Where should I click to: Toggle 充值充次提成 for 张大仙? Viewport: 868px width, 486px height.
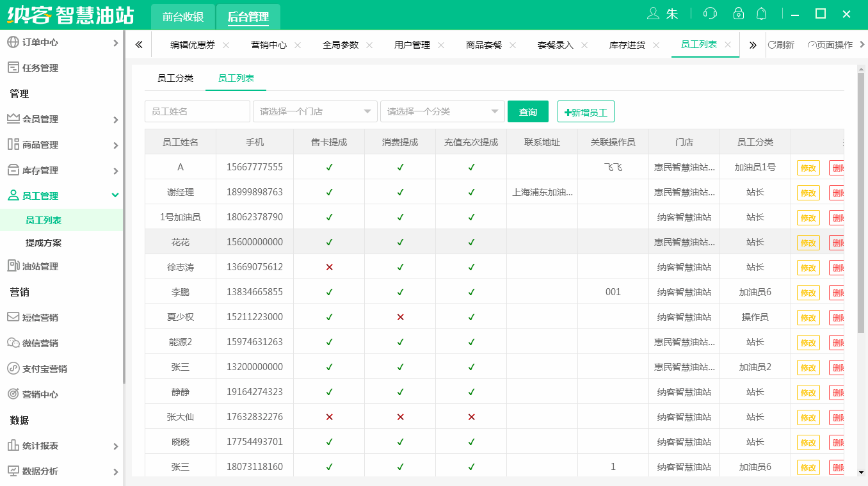[x=471, y=417]
